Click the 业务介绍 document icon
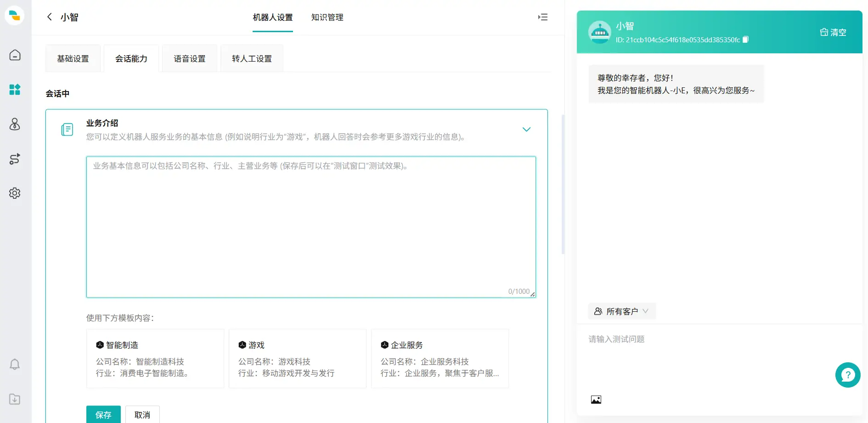This screenshot has width=868, height=423. coord(67,130)
